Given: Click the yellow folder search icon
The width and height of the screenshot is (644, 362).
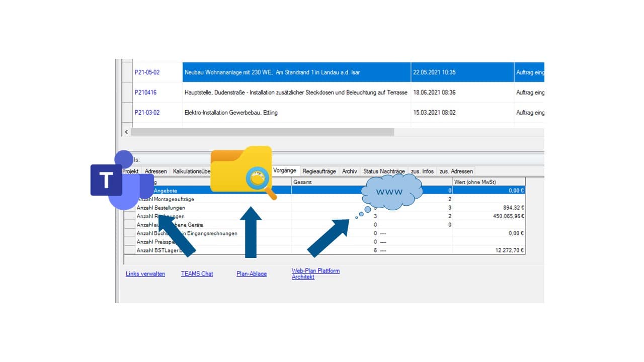Looking at the screenshot, I should click(x=243, y=170).
